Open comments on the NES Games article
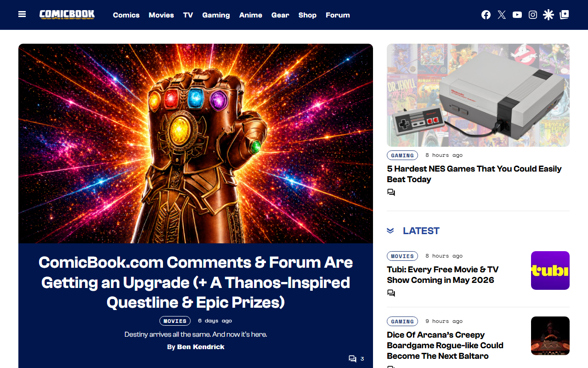The height and width of the screenshot is (368, 588). point(391,192)
